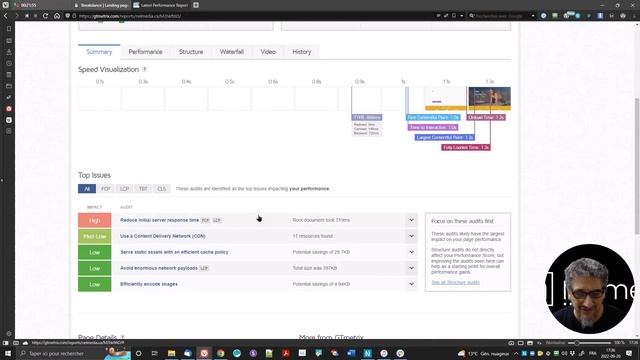Switch to Latest Performance Report browser tab
Viewport: 640px width, 360px height.
[x=161, y=5]
